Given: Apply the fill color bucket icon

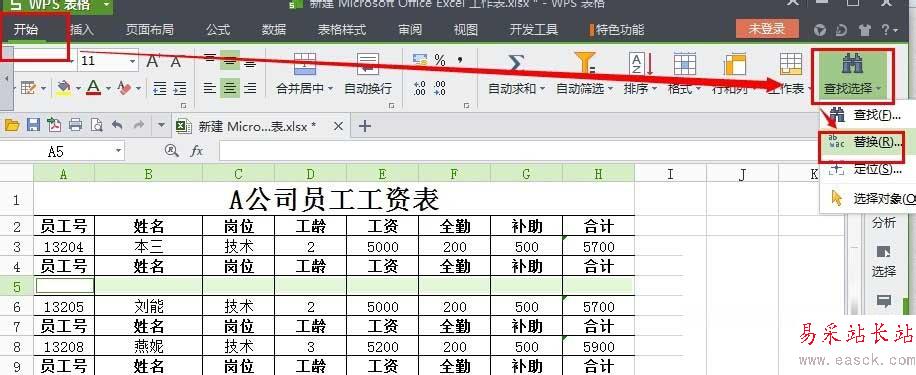Looking at the screenshot, I should click(64, 88).
